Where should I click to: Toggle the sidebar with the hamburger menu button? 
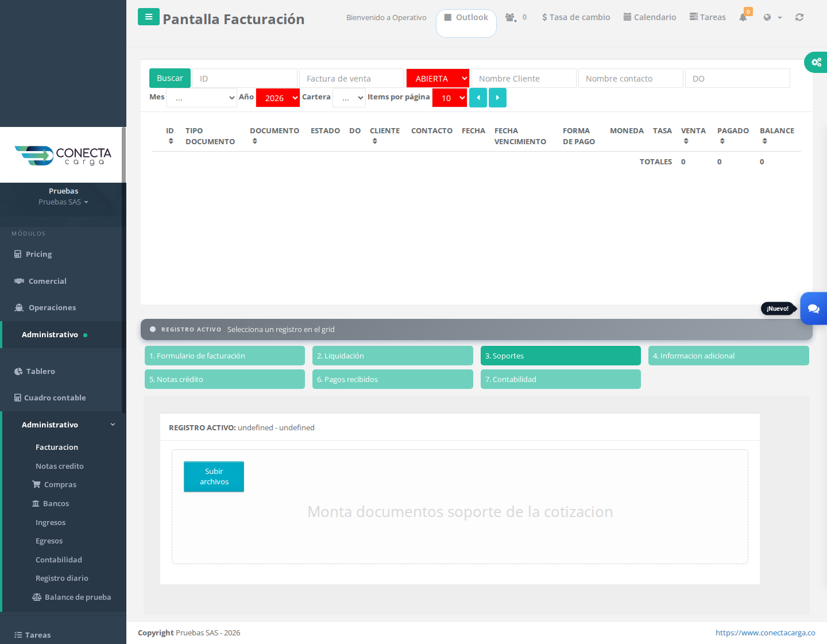149,17
